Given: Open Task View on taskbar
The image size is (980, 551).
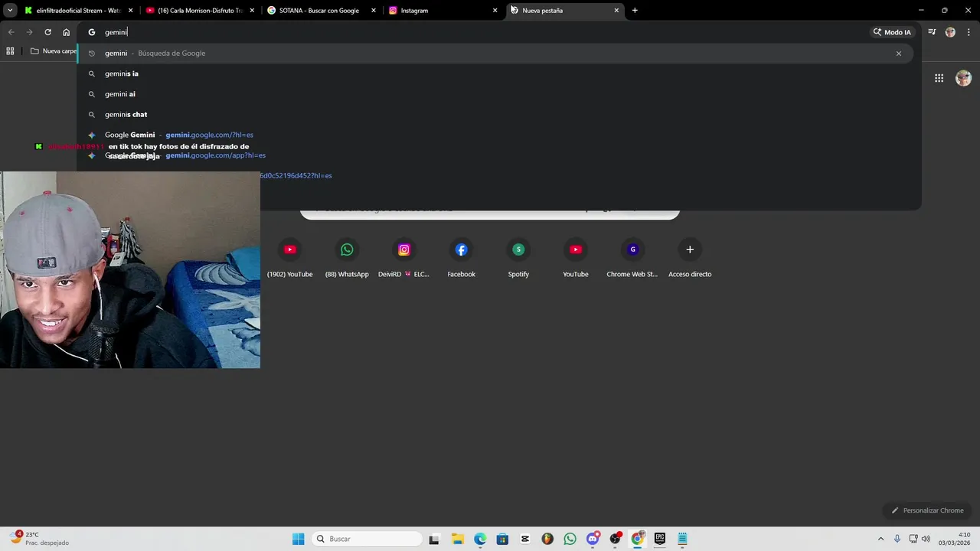Looking at the screenshot, I should point(434,539).
